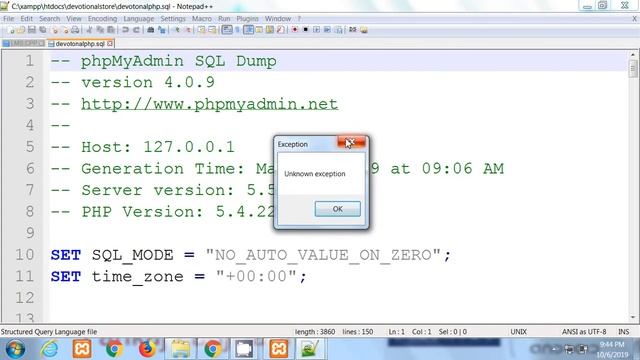The height and width of the screenshot is (360, 640).
Task: Toggle the Indent Guide toolbar button
Action: tap(249, 30)
